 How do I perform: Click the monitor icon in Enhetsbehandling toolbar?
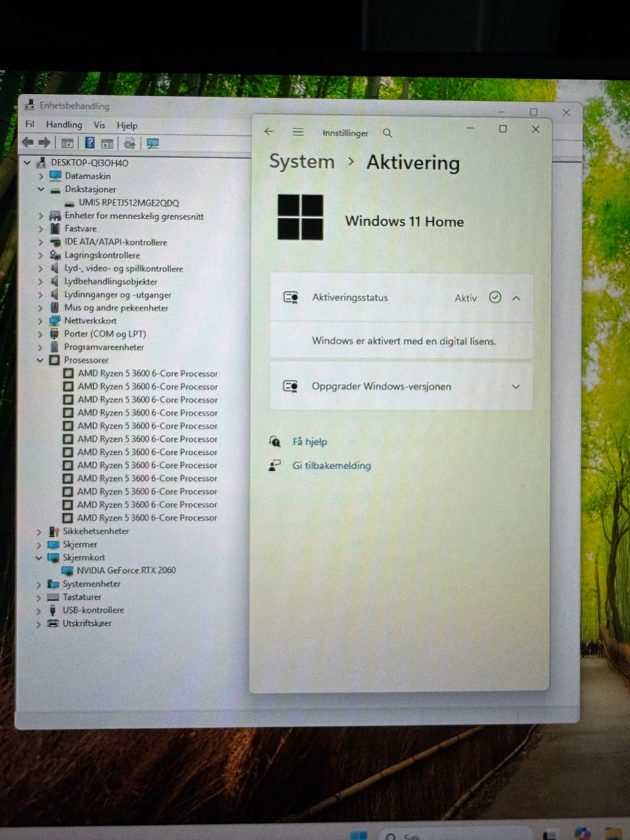click(x=152, y=143)
